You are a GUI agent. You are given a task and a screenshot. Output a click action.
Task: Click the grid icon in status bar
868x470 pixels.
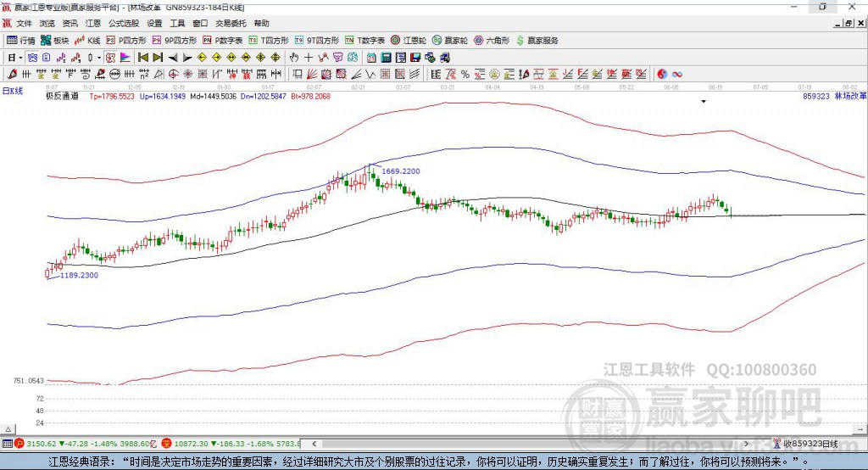pyautogui.click(x=7, y=444)
